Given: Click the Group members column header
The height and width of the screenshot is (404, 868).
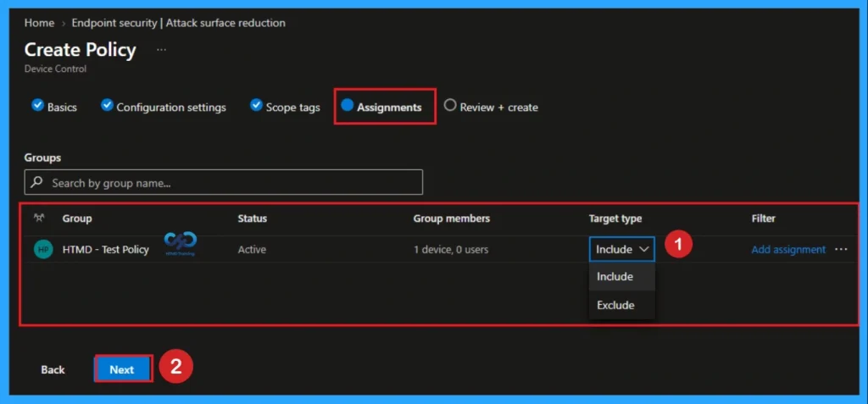Looking at the screenshot, I should pyautogui.click(x=451, y=219).
